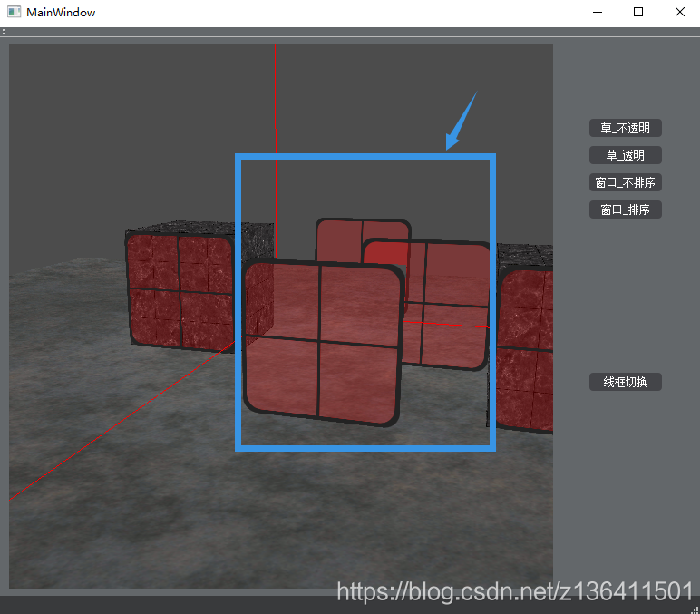The width and height of the screenshot is (700, 614).
Task: Click the MainWindow app icon in title bar
Action: [x=14, y=12]
